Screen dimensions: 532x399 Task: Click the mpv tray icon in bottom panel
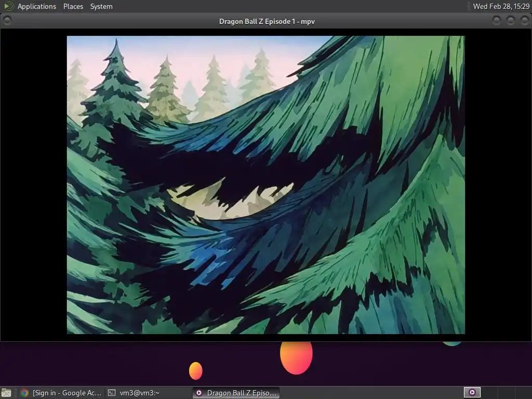pyautogui.click(x=472, y=392)
